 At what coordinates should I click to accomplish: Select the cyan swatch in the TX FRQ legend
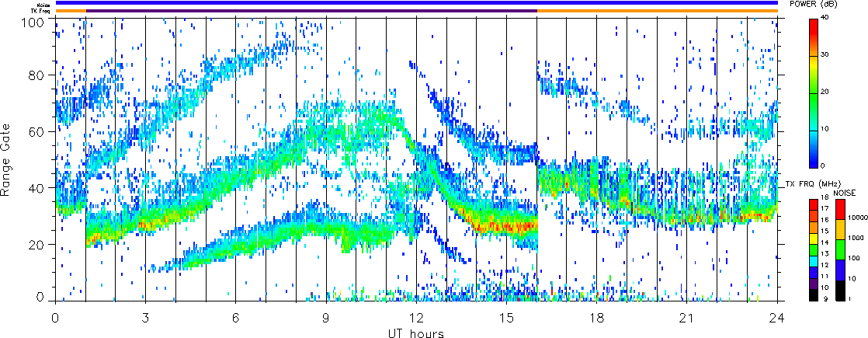pyautogui.click(x=813, y=262)
